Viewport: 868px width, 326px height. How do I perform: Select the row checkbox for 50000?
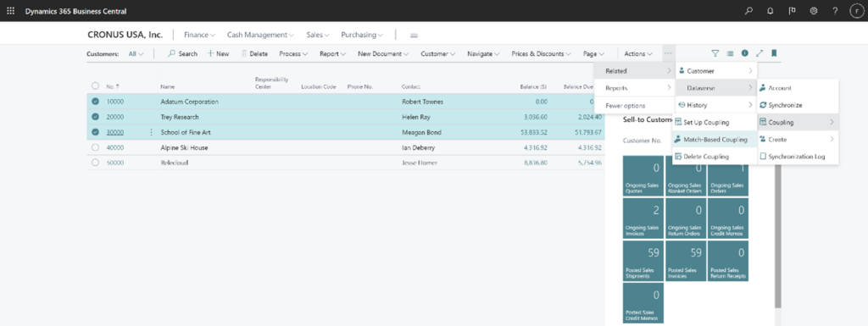coord(95,163)
